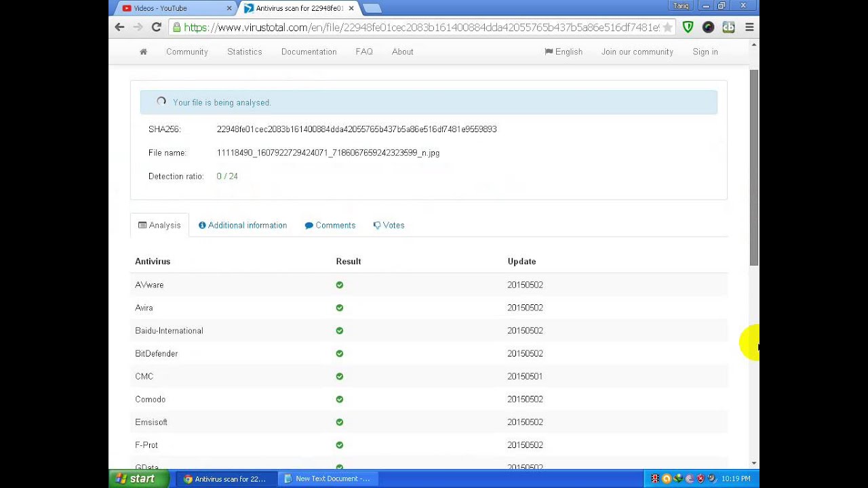Screen dimensions: 868x488
Task: Click the green check for Avira
Action: [340, 308]
